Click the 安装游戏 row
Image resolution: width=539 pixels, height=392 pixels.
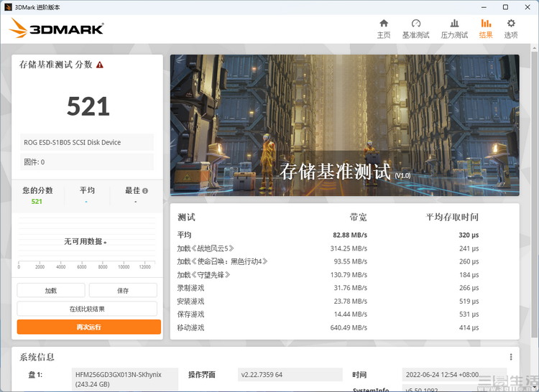tap(328, 301)
